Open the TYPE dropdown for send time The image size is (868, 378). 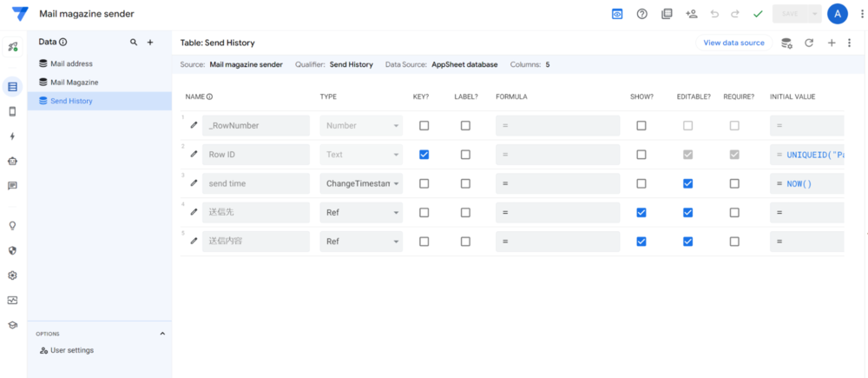361,183
